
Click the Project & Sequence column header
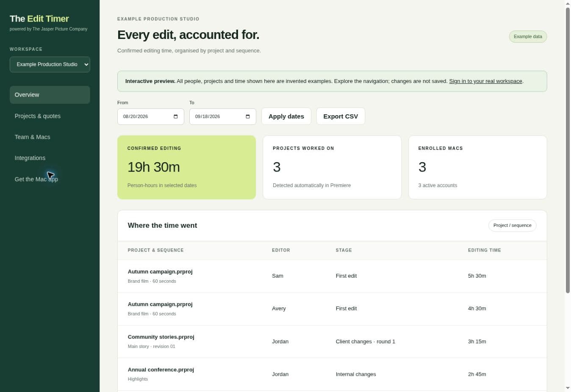pos(156,250)
